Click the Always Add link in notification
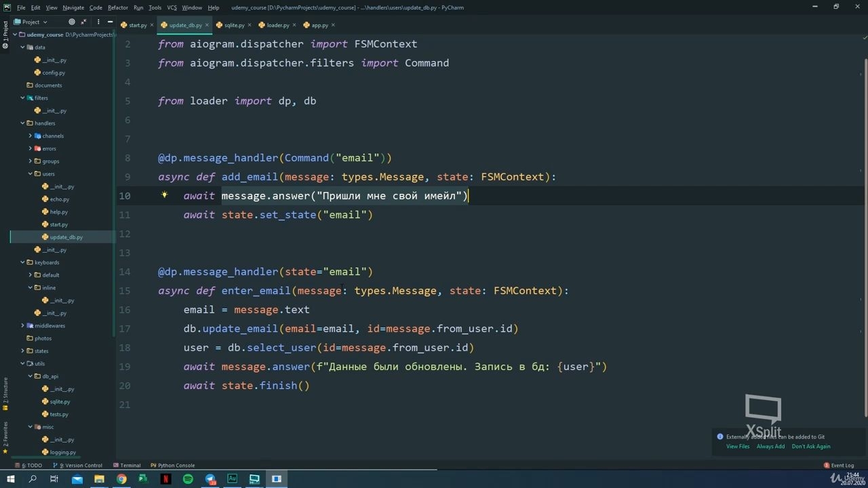Image resolution: width=868 pixels, height=488 pixels. 770,446
